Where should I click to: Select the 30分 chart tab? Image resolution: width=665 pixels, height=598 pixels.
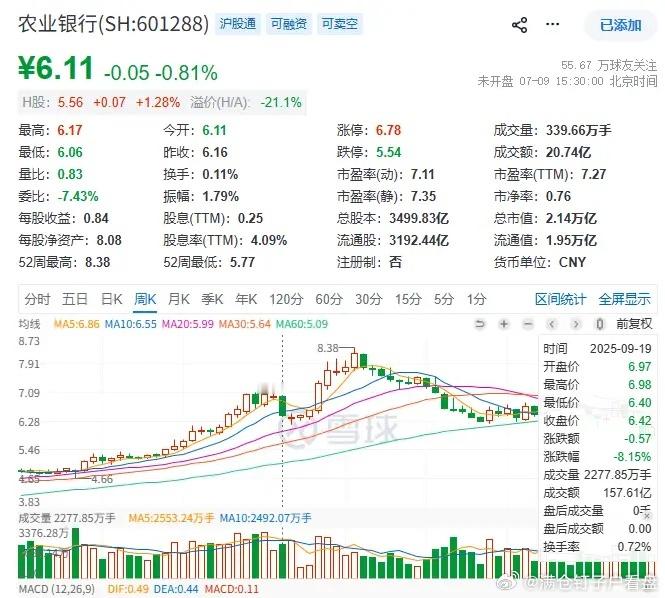pos(369,299)
